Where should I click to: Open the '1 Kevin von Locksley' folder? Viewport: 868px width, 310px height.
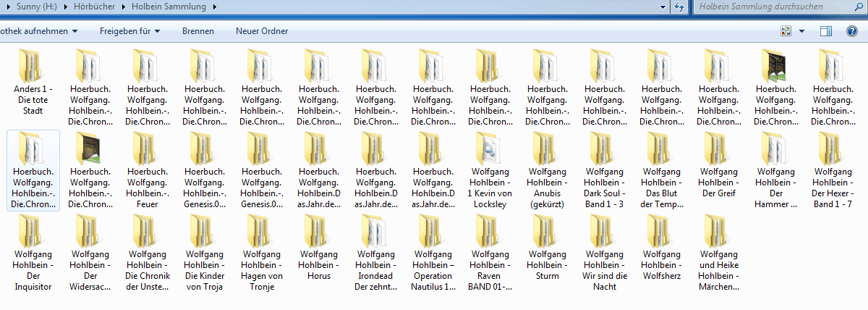[x=491, y=171]
